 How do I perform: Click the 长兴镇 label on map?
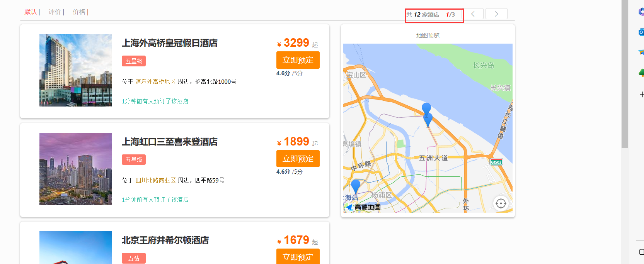pos(501,88)
